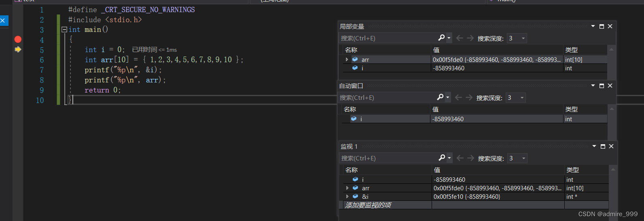Click the Autos panel search field
644x221 pixels.
(x=386, y=98)
